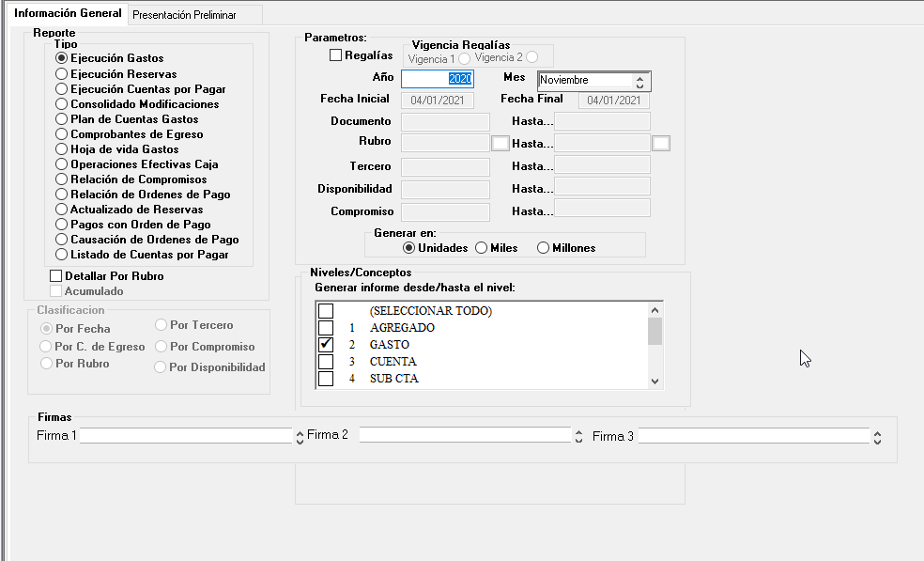Select Listado de Cuentas por Pagar
Screen dimensions: 924x561
62,255
